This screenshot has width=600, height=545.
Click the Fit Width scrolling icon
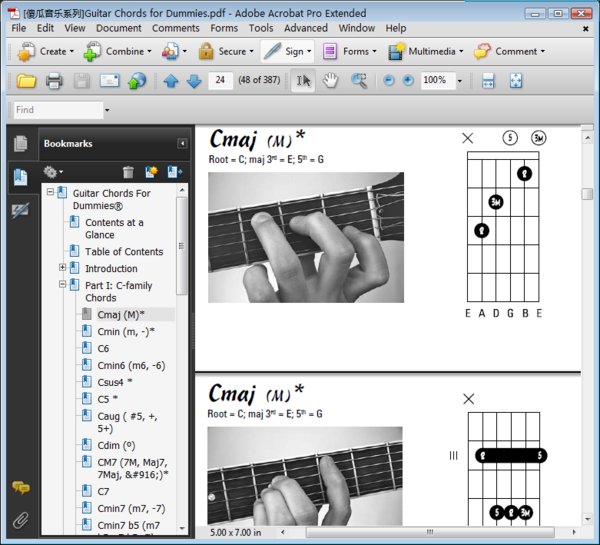click(x=488, y=81)
